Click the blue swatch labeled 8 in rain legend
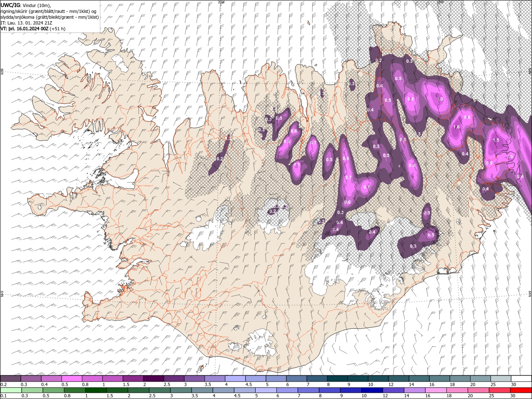 tap(330, 390)
